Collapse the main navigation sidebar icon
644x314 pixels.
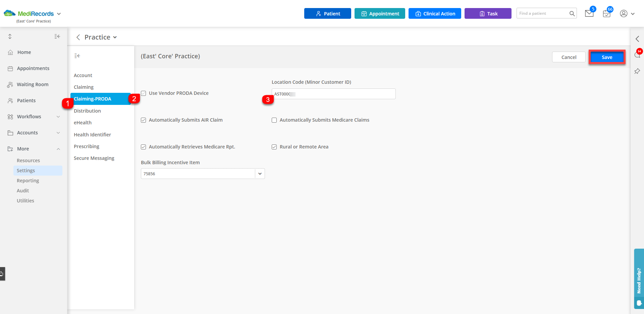(57, 36)
